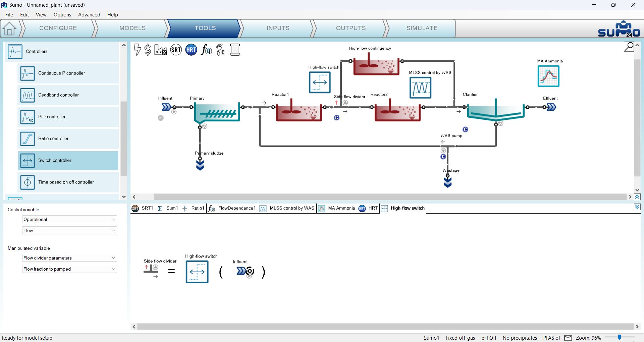Open the View menu
This screenshot has width=644, height=342.
(x=41, y=15)
